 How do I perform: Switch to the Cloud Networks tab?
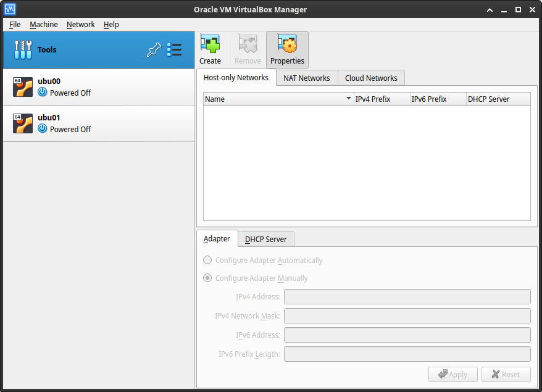pyautogui.click(x=371, y=78)
